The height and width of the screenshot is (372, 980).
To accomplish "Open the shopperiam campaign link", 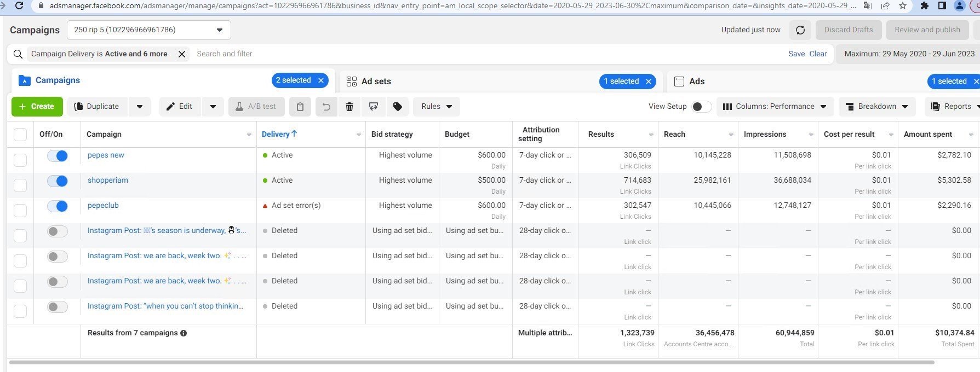I will [x=108, y=181].
